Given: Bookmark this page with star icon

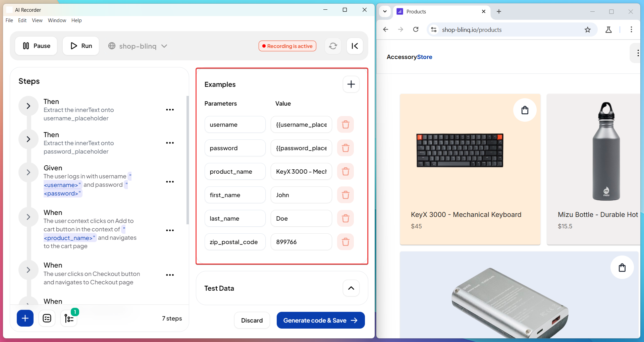Looking at the screenshot, I should click(x=587, y=30).
